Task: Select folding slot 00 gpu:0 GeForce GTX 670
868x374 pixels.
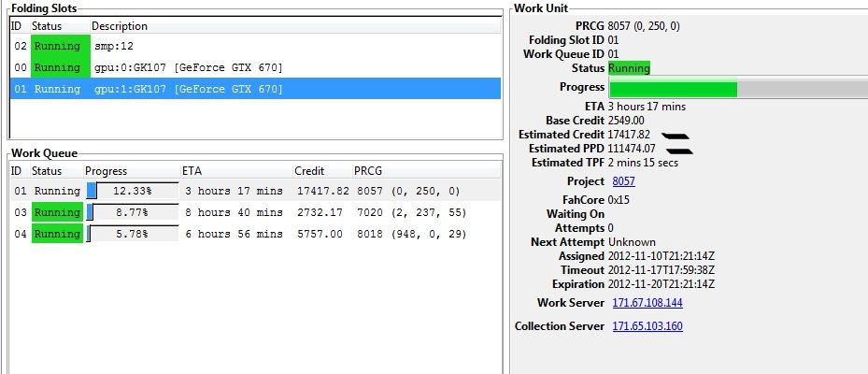Action: tap(187, 68)
